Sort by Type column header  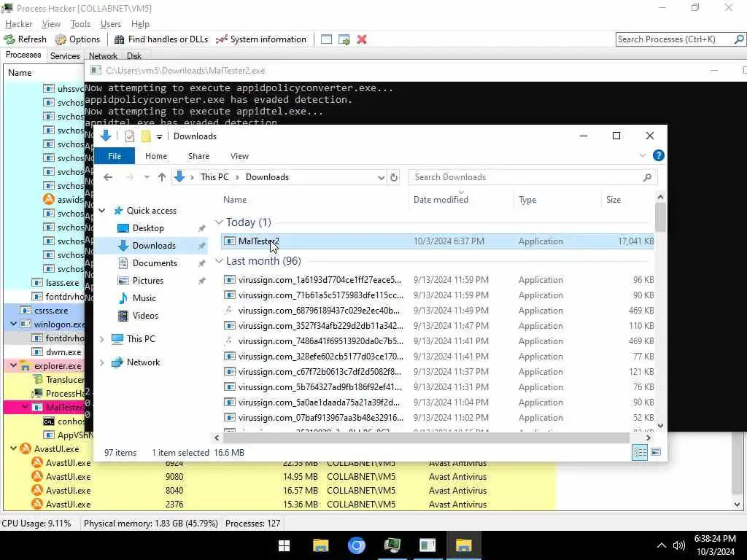click(x=527, y=200)
